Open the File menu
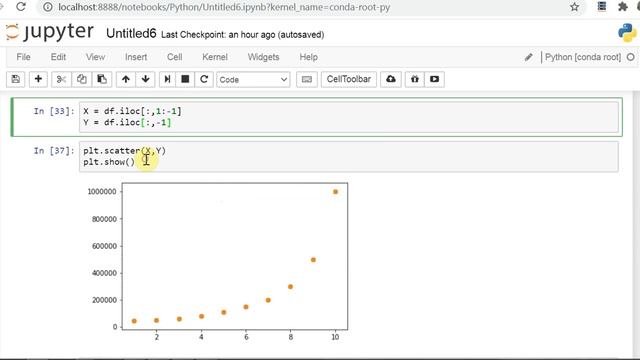 (23, 57)
